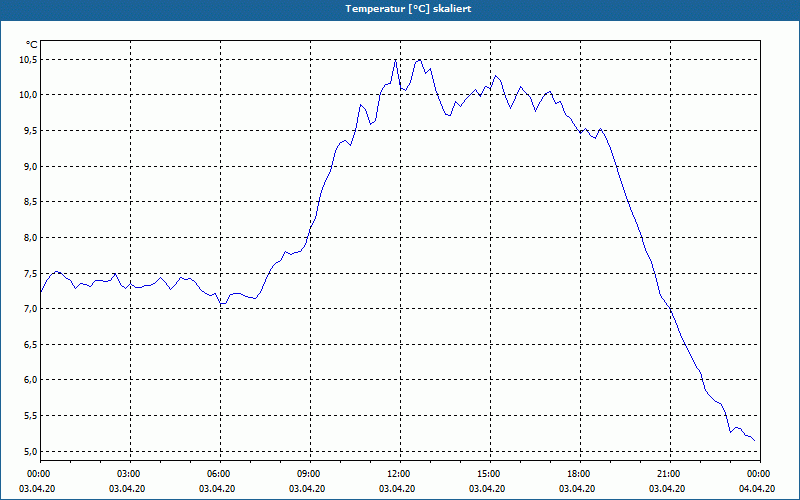Click the 18:00 time axis label
This screenshot has height=500, width=800.
click(580, 474)
